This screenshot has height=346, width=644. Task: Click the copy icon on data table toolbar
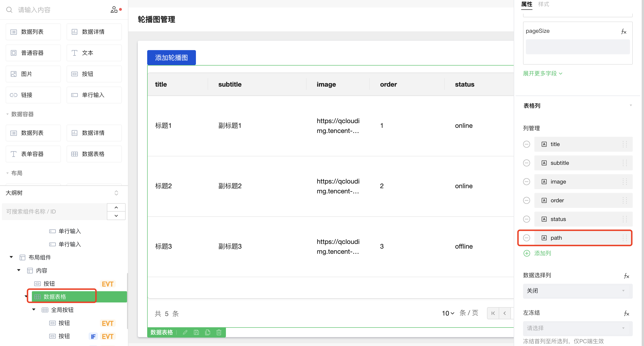pos(207,332)
